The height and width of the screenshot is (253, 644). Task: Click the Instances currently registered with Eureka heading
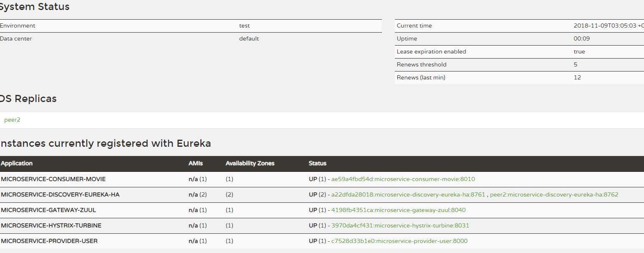[x=105, y=143]
